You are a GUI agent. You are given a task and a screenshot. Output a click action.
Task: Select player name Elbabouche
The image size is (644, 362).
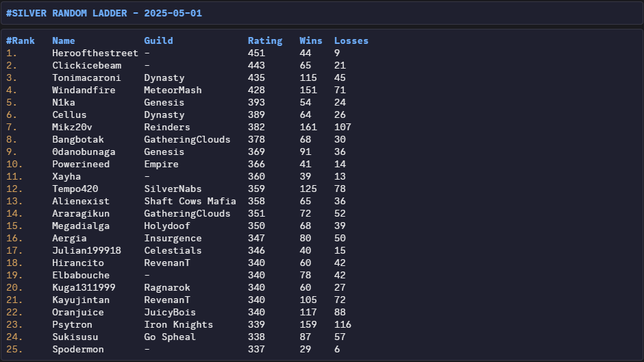click(x=81, y=275)
